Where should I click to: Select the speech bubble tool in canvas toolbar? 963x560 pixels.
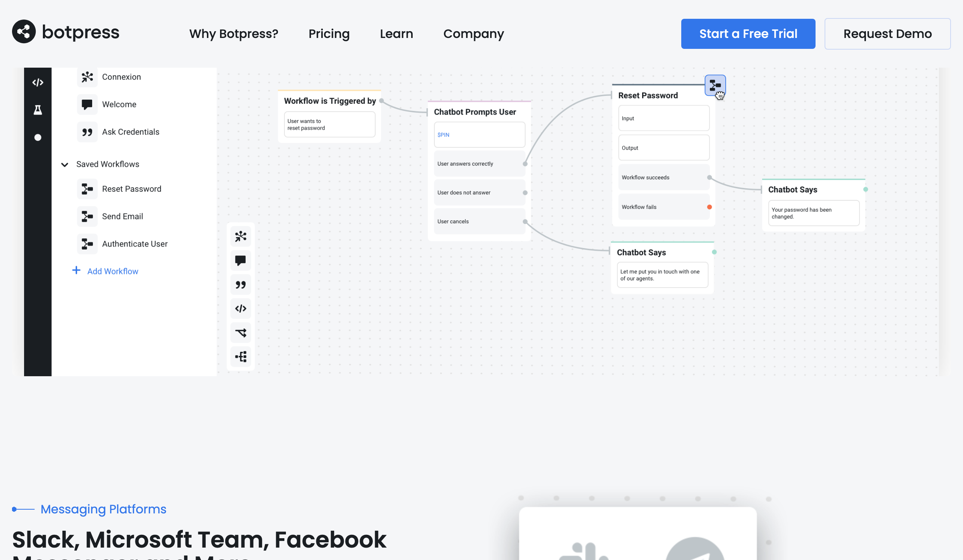(x=241, y=261)
